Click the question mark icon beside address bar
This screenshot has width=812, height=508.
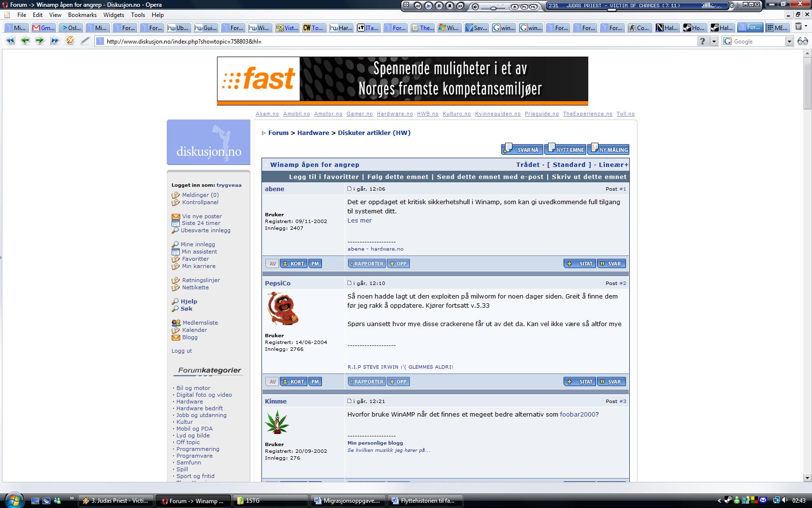click(703, 41)
